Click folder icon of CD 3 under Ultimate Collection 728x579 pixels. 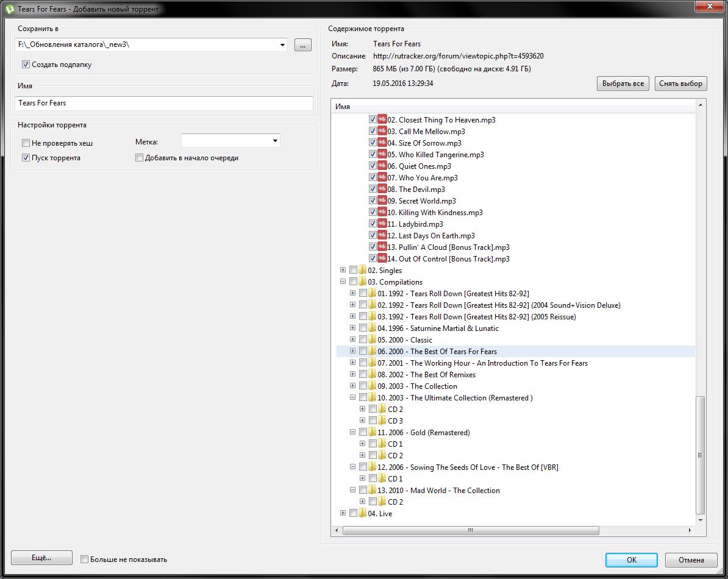point(382,421)
